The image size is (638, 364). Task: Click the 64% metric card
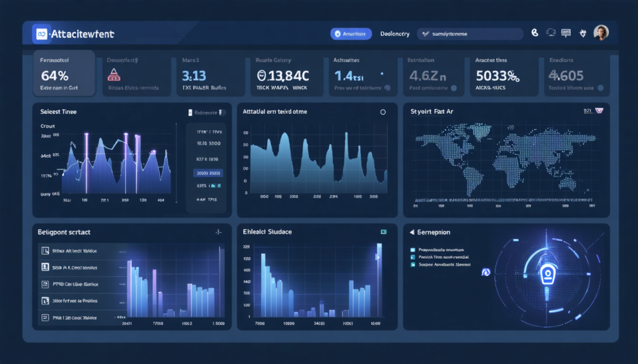(63, 73)
